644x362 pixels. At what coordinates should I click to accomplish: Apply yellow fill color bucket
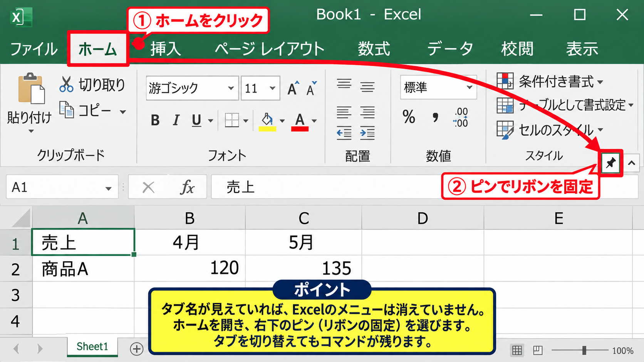click(x=267, y=122)
